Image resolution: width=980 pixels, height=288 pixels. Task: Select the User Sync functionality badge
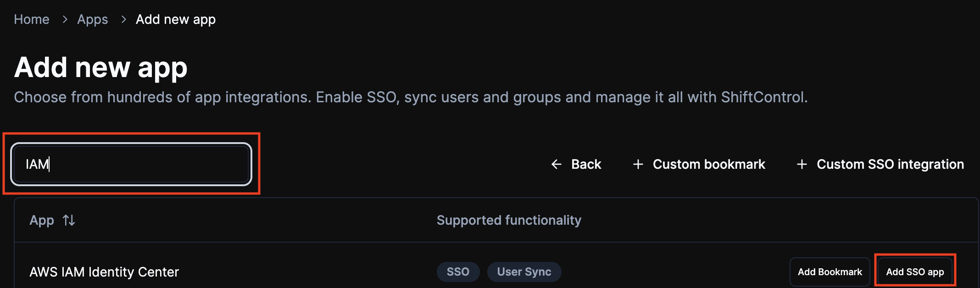524,271
